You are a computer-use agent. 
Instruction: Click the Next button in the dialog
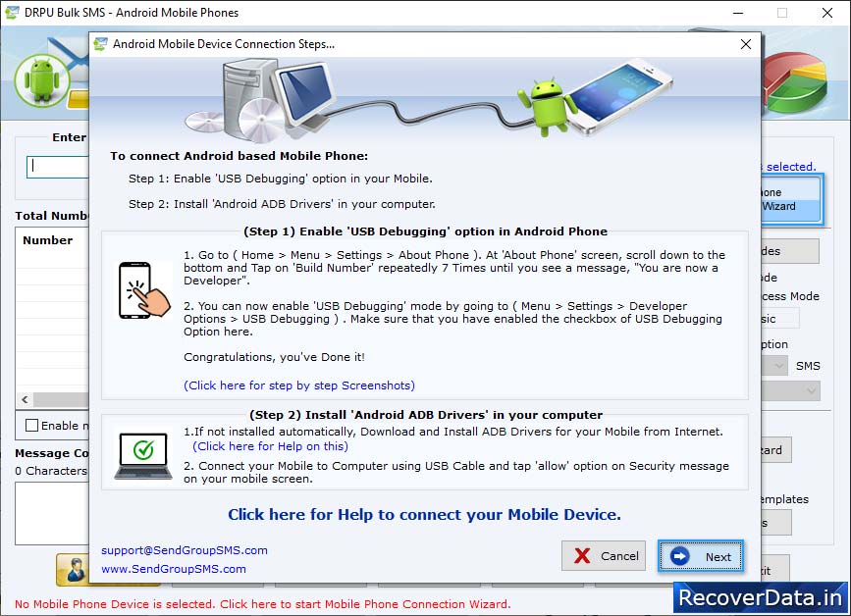pyautogui.click(x=700, y=556)
